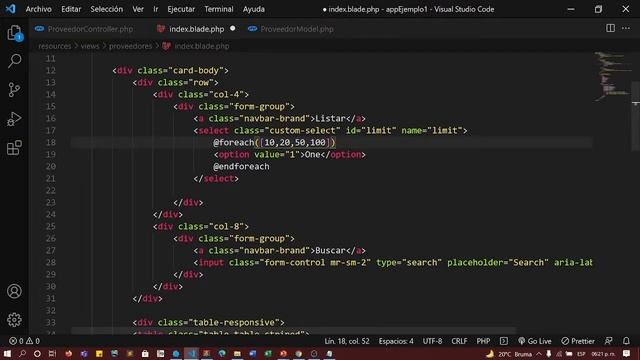Show hidden system tray icons
This screenshot has height=360, width=640.
click(539, 353)
